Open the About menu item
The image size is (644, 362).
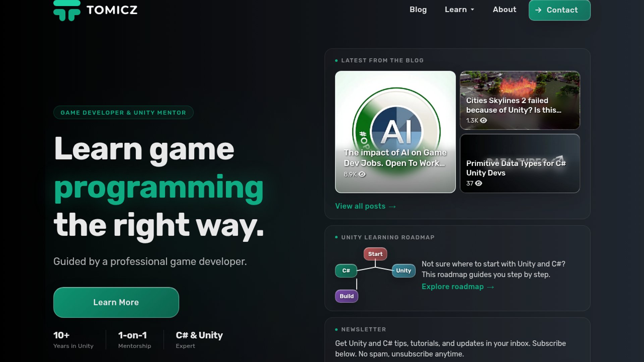pyautogui.click(x=504, y=10)
